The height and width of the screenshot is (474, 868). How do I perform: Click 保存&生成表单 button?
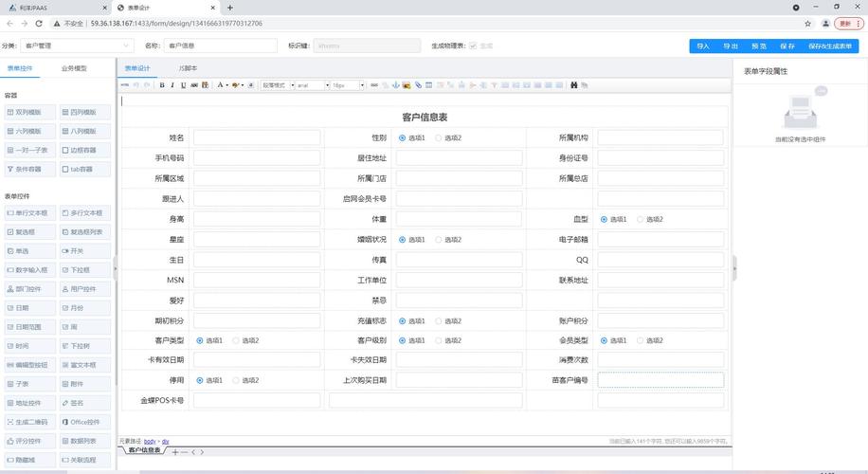coord(830,46)
